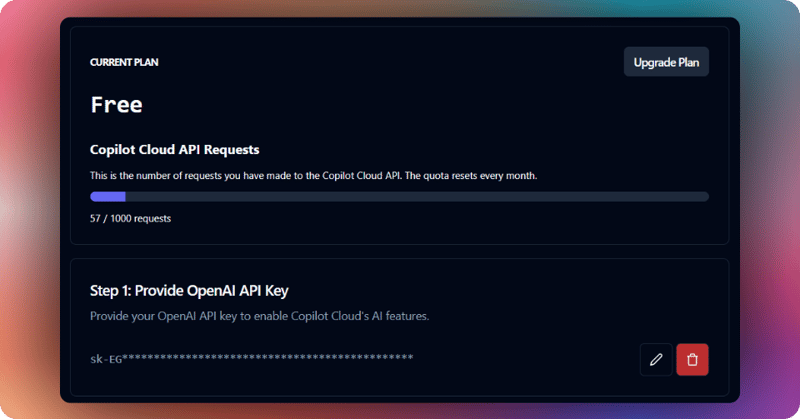Click the API requests usage progress bar

[x=399, y=196]
